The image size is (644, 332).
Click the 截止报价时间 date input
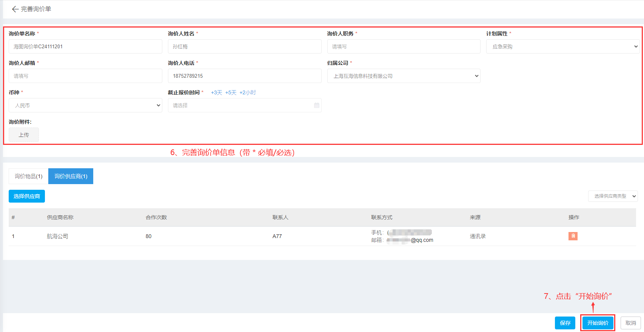[245, 105]
